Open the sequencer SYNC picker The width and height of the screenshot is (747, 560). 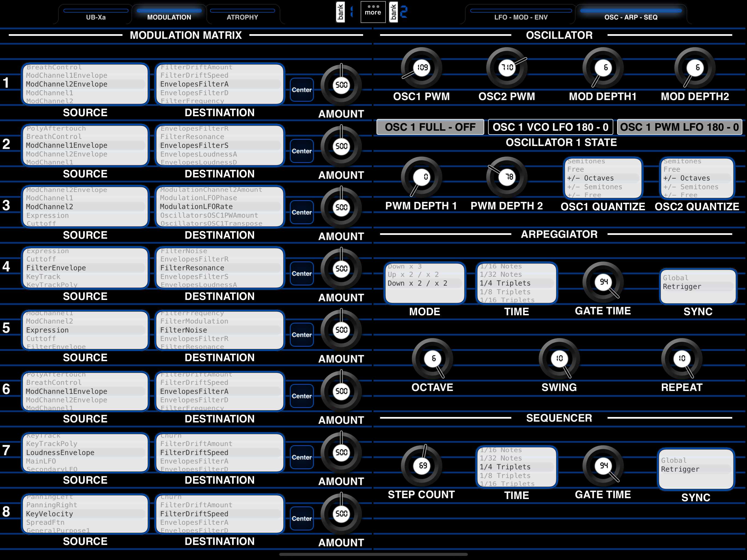click(x=696, y=469)
